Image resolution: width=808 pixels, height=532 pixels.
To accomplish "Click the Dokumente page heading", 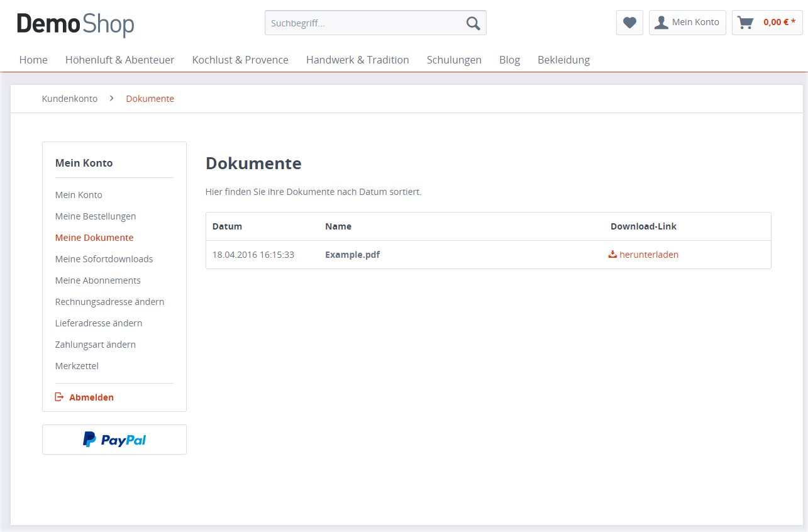I will point(253,163).
